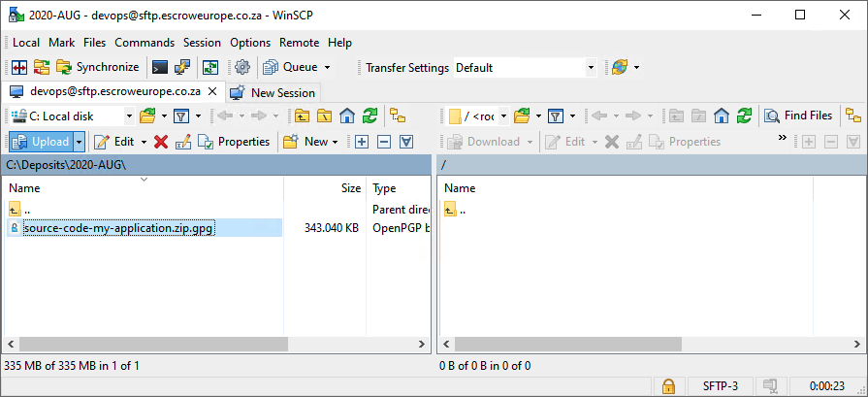Open the Help menu
The height and width of the screenshot is (397, 868).
pyautogui.click(x=339, y=43)
